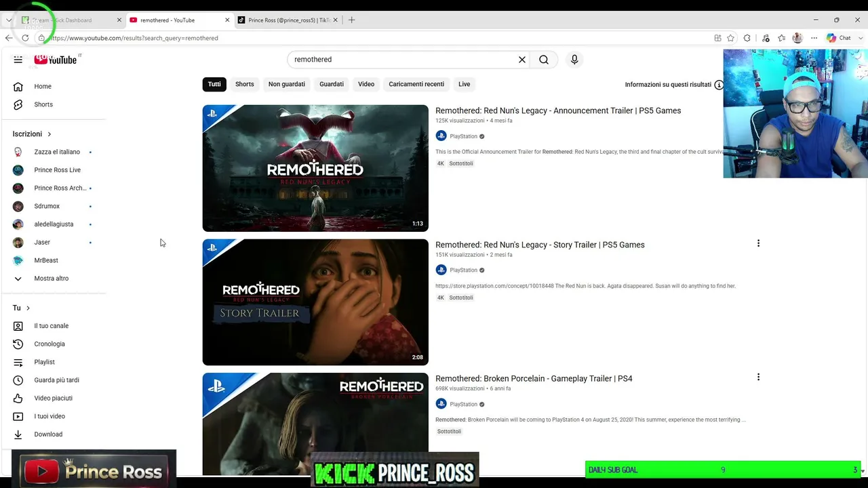Select the Shorts filter chip
This screenshot has height=488, width=868.
245,84
